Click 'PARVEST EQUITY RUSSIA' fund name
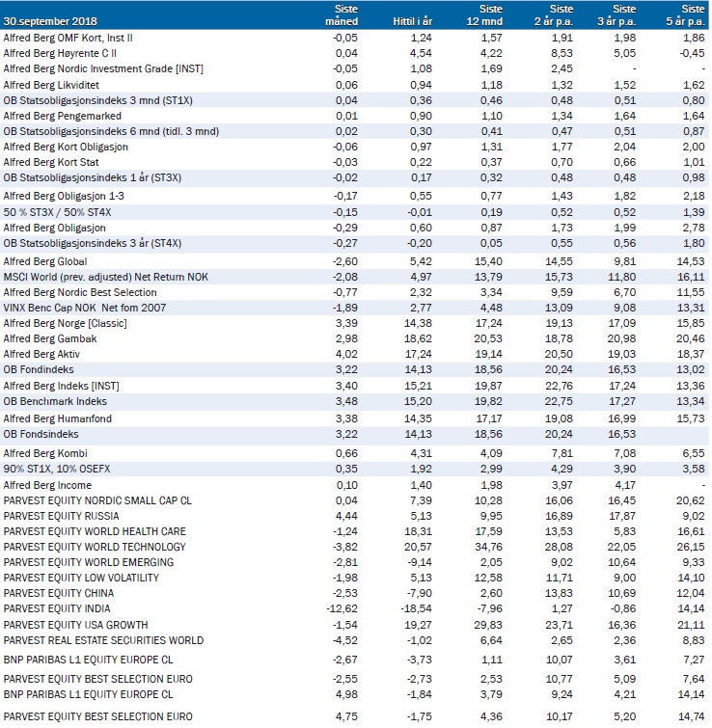Viewport: 712px width, 728px height. (x=61, y=516)
